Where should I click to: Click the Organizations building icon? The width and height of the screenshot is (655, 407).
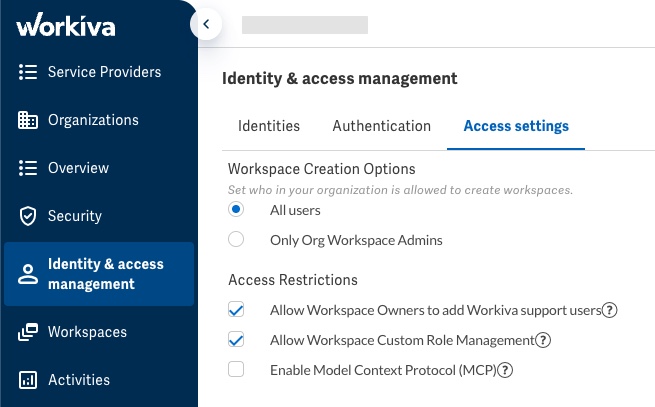[x=28, y=120]
